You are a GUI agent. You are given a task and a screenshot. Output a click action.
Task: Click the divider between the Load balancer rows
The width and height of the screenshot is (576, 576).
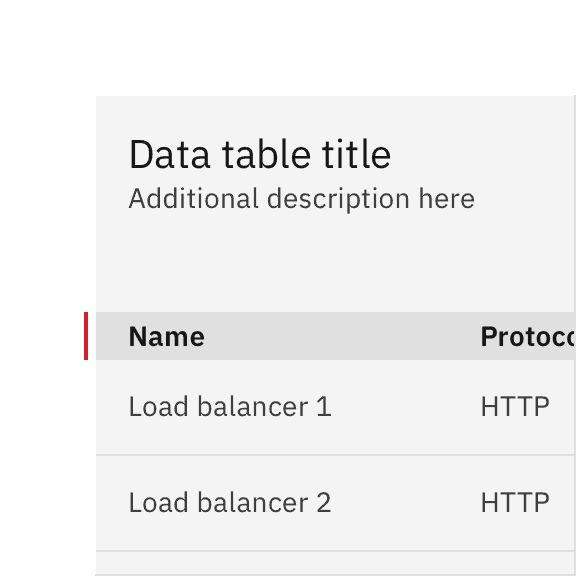point(335,455)
